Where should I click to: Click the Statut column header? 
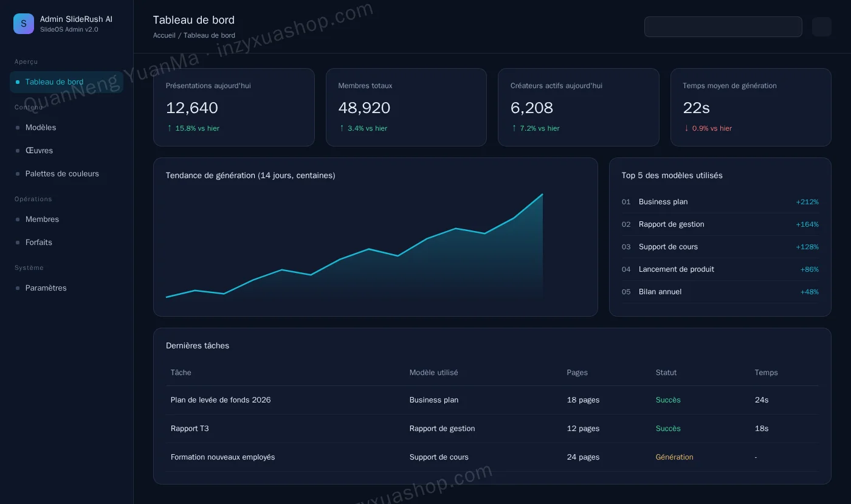666,373
